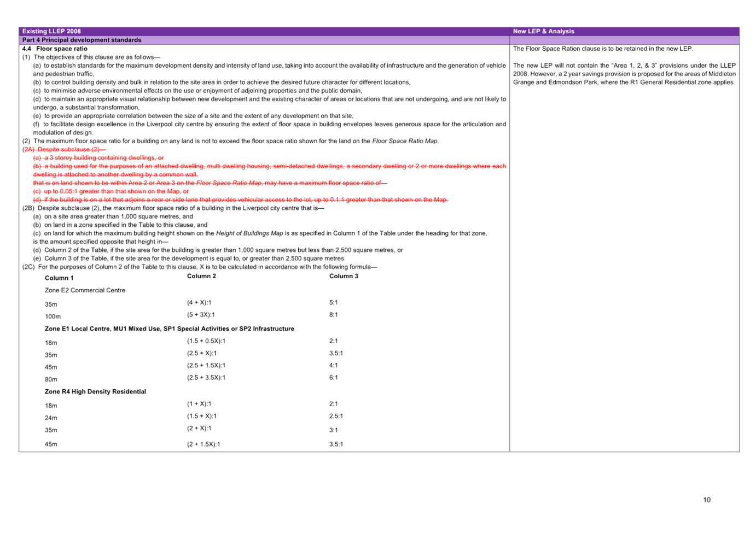Click the '(1.5 + X):1' formula cell

coord(202,416)
